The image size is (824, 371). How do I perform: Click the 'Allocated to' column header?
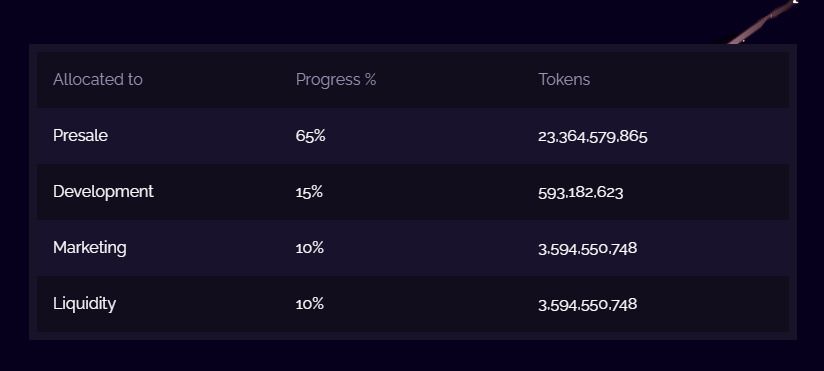98,79
